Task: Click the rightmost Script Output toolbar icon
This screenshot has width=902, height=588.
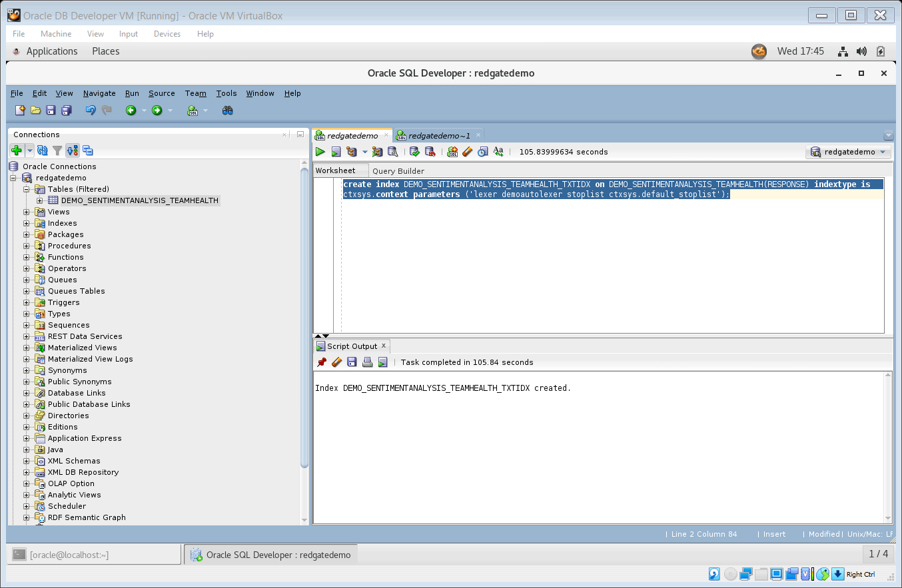Action: 382,362
